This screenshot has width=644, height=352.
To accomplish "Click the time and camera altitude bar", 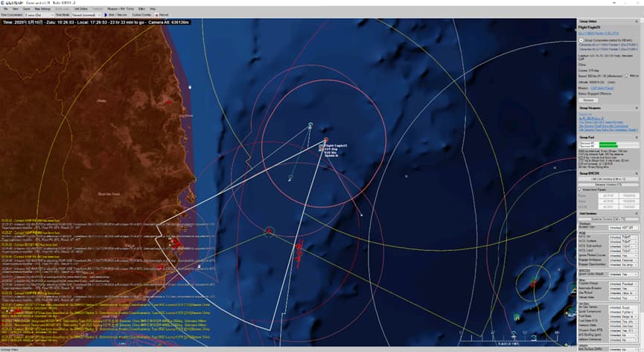I will (x=95, y=22).
